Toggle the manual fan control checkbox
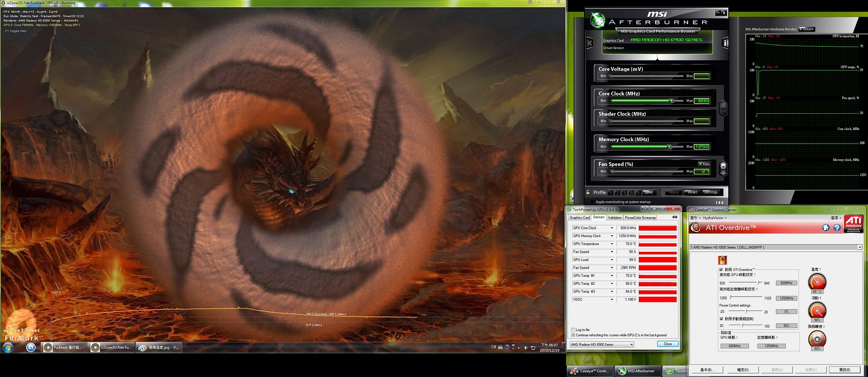This screenshot has height=377, width=868. tap(721, 319)
